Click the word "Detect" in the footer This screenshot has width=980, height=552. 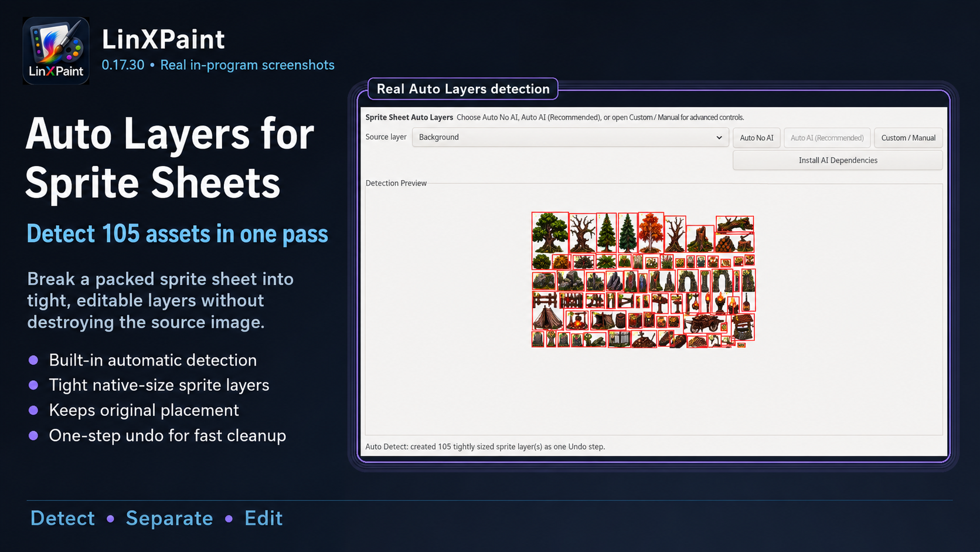[x=63, y=519]
